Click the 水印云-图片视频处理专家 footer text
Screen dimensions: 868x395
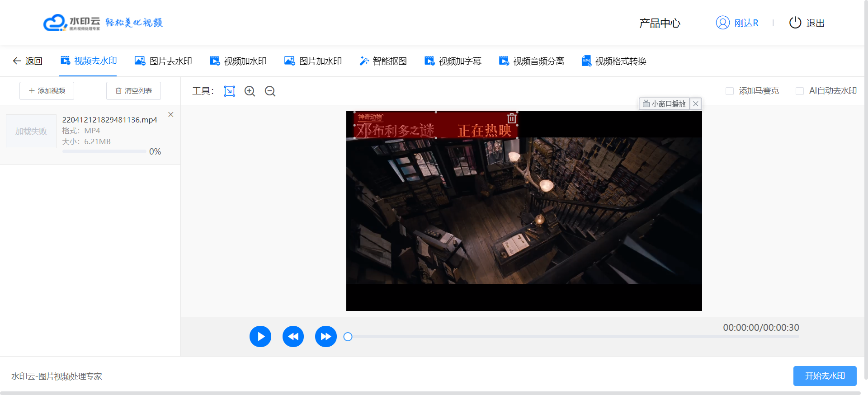[57, 376]
